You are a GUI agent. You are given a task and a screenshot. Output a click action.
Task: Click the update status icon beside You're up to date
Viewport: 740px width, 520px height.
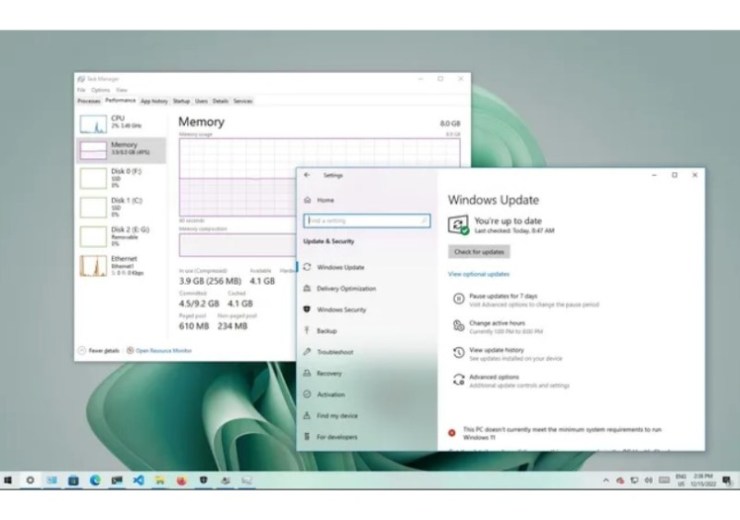(458, 225)
